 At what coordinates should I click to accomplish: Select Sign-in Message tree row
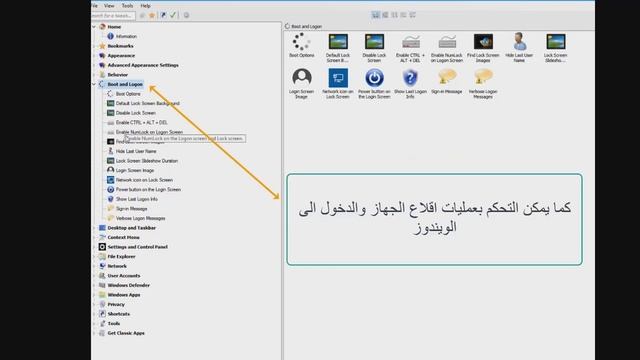click(x=131, y=209)
